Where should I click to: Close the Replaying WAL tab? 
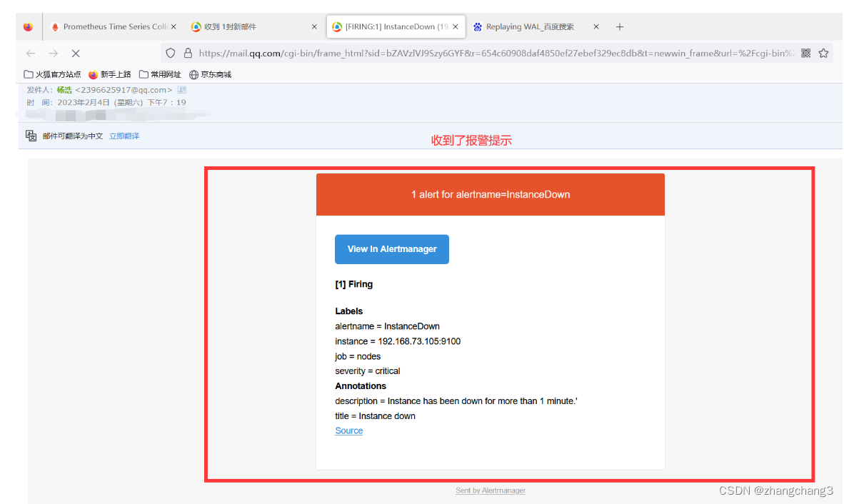596,27
